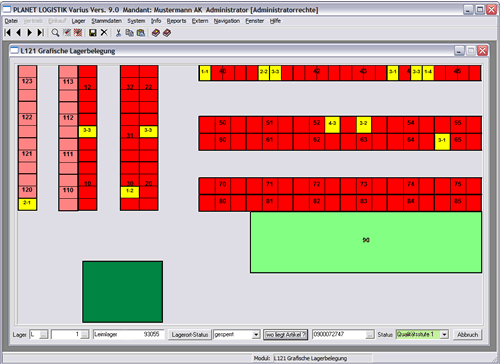Select the red storage cell 50
Screen dimensions: 500x364
click(x=223, y=124)
